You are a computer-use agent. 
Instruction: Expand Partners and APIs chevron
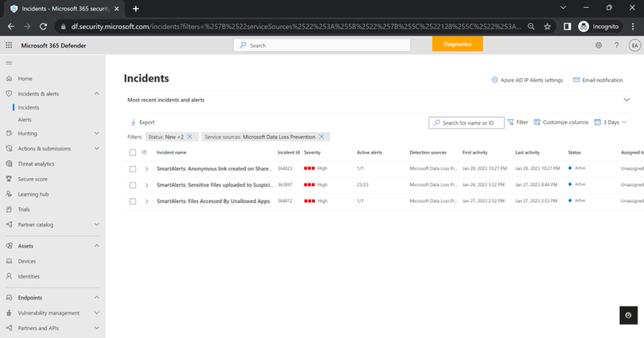(x=96, y=328)
